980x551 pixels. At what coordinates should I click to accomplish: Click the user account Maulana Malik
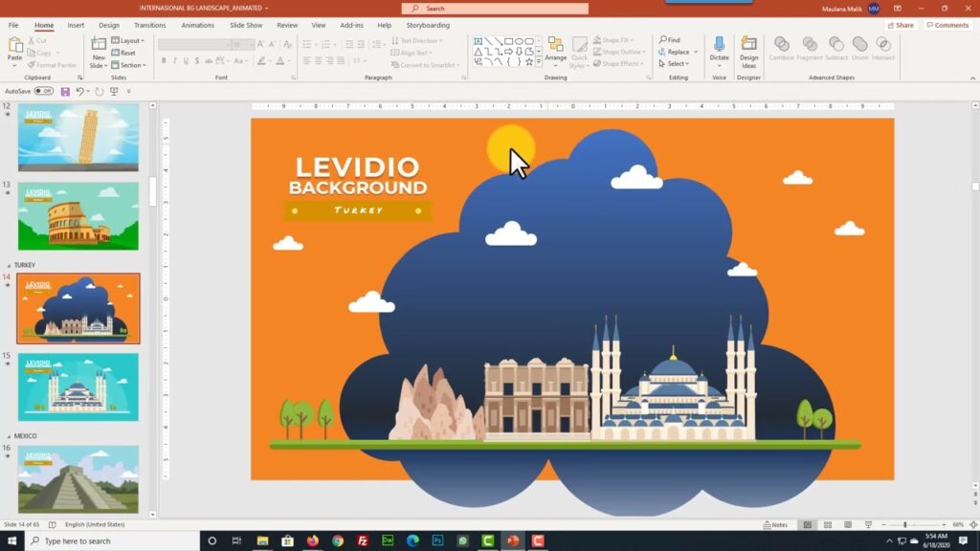click(x=851, y=9)
